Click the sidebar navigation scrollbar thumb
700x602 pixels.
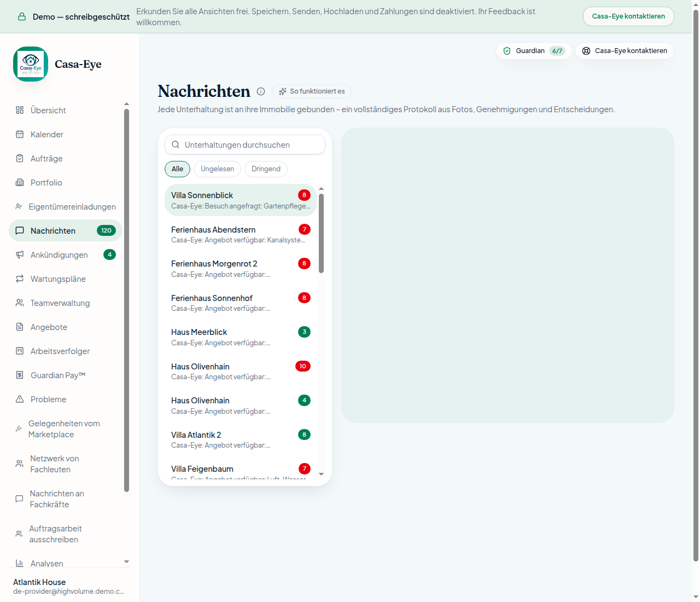(x=126, y=300)
